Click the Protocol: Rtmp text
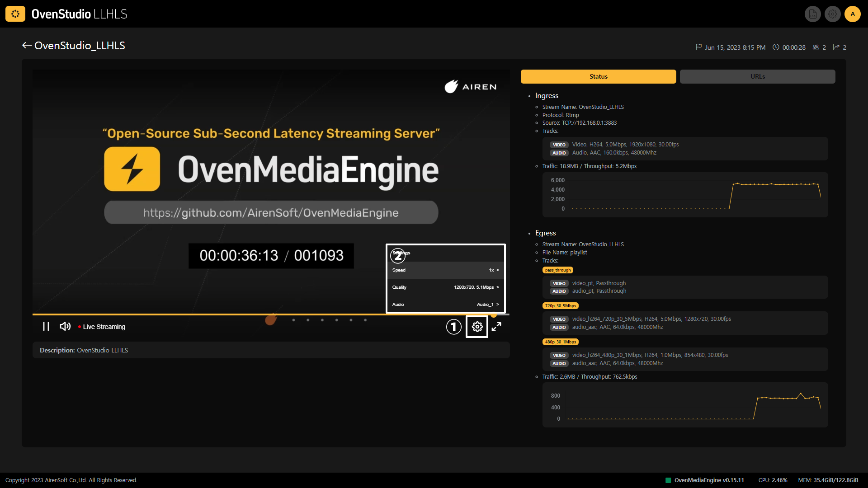Viewport: 868px width, 488px height. [561, 115]
